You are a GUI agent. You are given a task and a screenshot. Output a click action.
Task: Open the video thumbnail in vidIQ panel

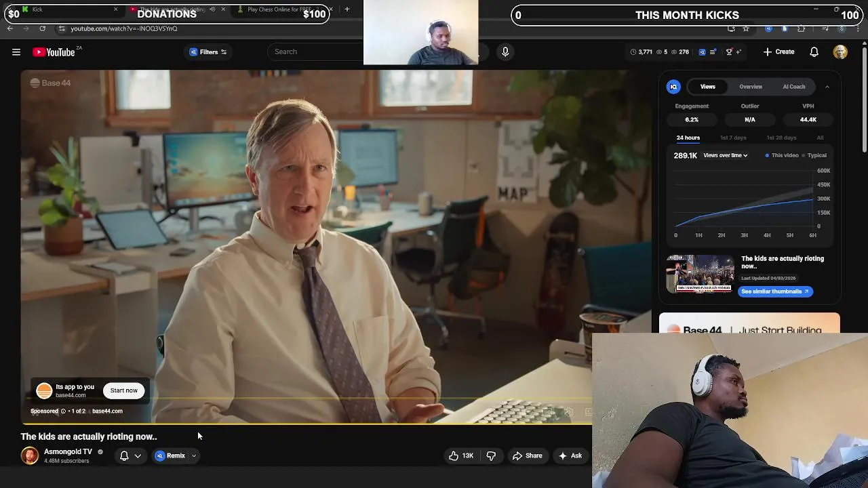pos(700,274)
